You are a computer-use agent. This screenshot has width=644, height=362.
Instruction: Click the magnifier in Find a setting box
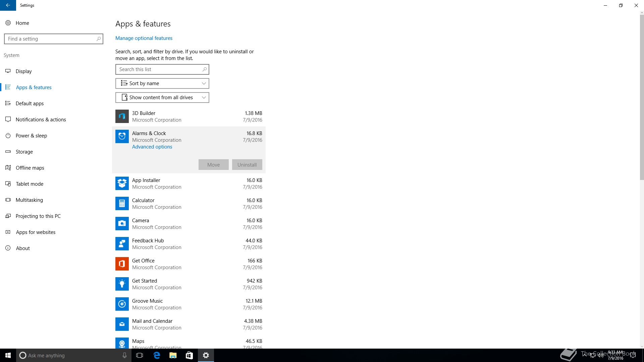98,39
